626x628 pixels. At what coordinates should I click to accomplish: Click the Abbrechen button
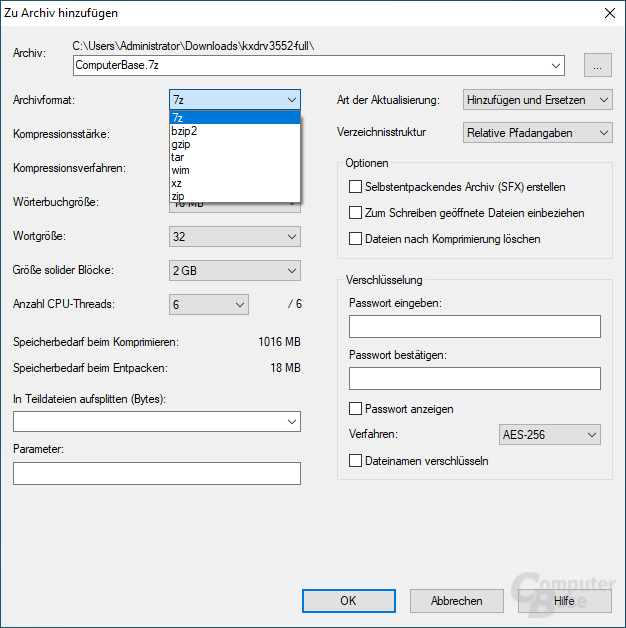tap(457, 601)
